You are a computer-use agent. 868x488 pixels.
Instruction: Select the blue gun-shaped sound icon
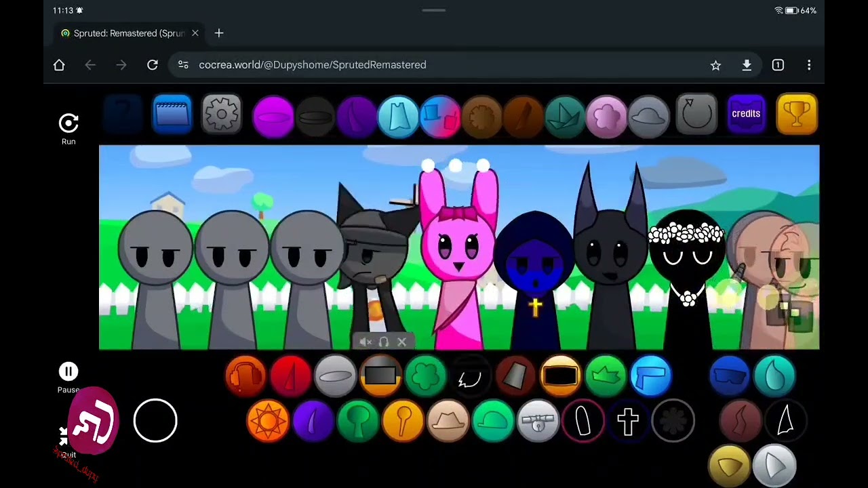tap(651, 376)
